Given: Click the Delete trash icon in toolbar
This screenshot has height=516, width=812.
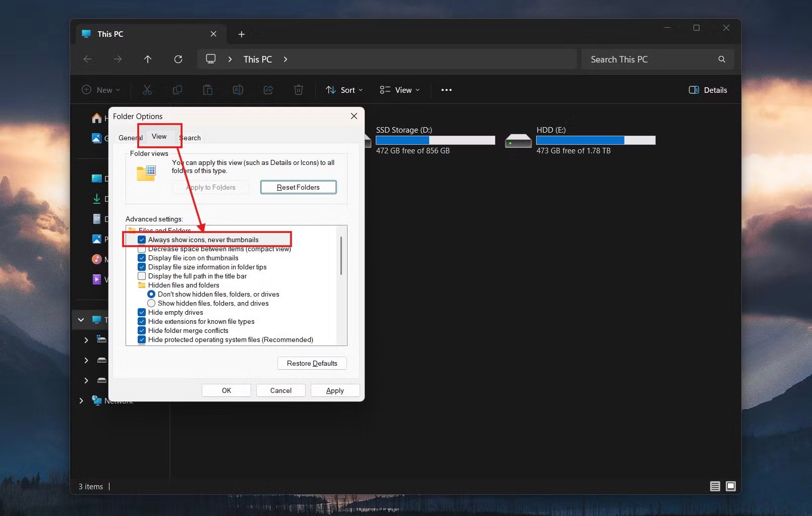Looking at the screenshot, I should 299,90.
